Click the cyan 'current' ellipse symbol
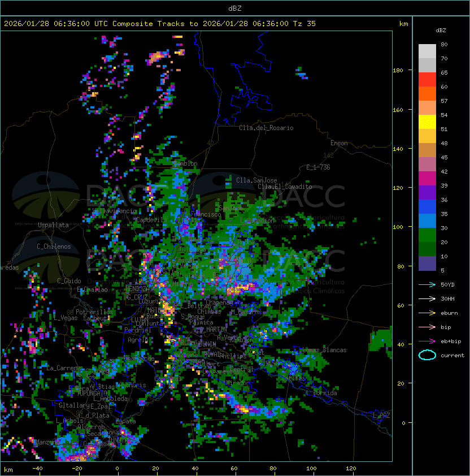This screenshot has height=476, width=470. [x=427, y=355]
